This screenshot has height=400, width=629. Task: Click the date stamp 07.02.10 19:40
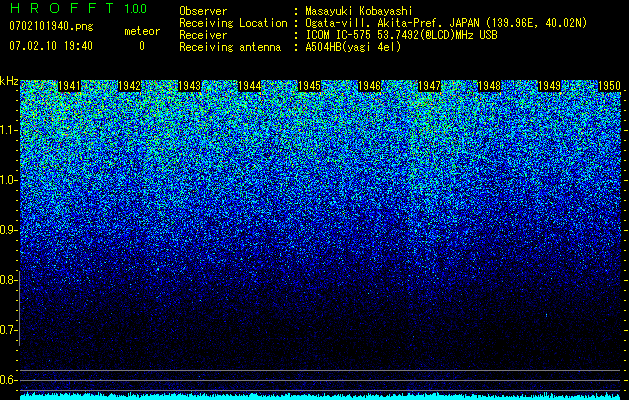(x=51, y=46)
